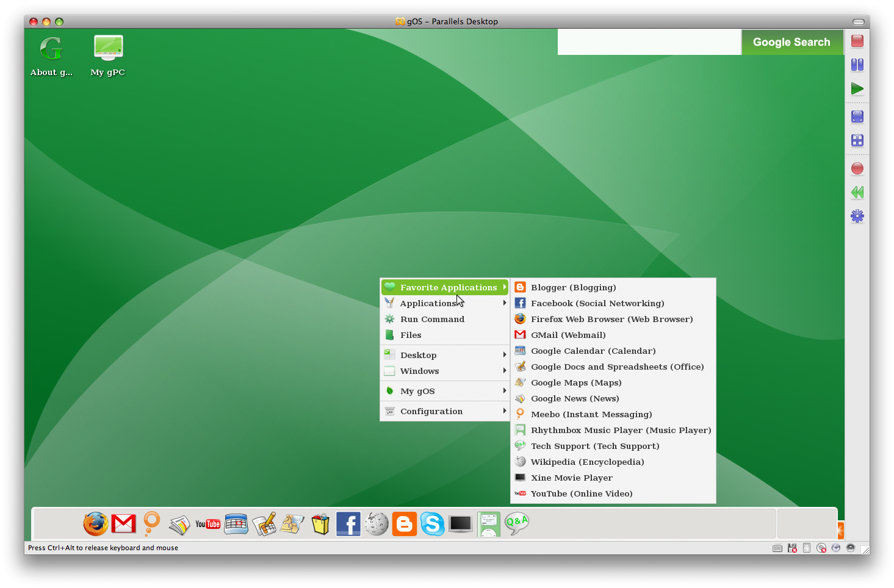Toggle toolbar with title bar pill button
The width and height of the screenshot is (894, 588).
[859, 21]
